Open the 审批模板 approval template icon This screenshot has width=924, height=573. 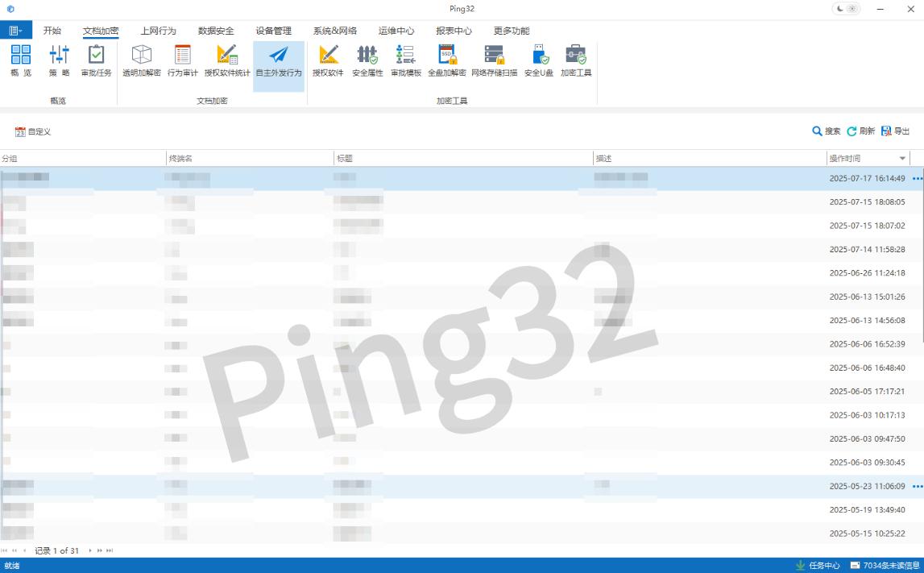pos(406,60)
